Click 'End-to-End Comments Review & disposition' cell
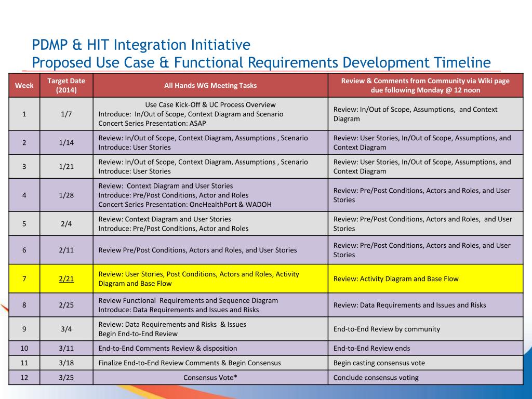532x399 pixels. tap(210, 348)
